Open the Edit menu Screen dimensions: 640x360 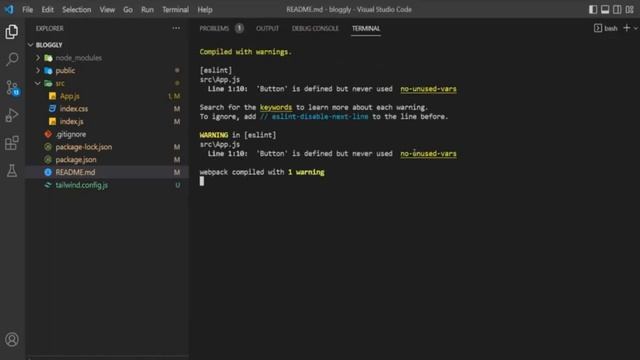click(47, 9)
